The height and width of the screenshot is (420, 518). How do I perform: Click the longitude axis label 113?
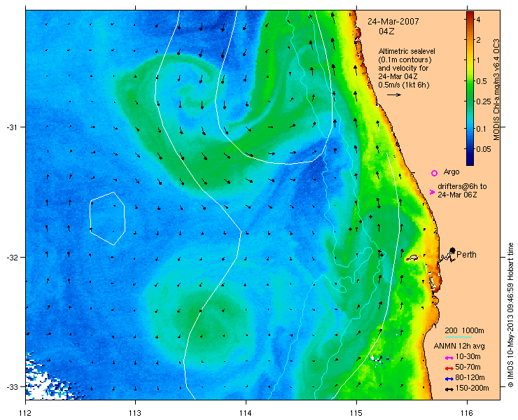[135, 413]
